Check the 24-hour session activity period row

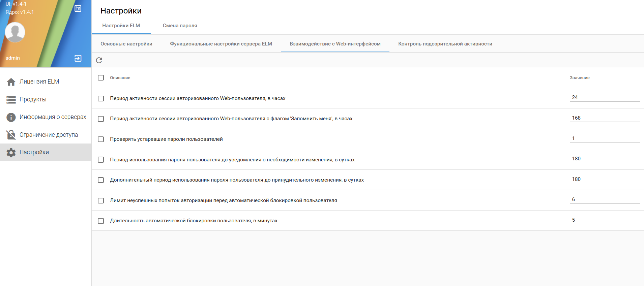(101, 98)
